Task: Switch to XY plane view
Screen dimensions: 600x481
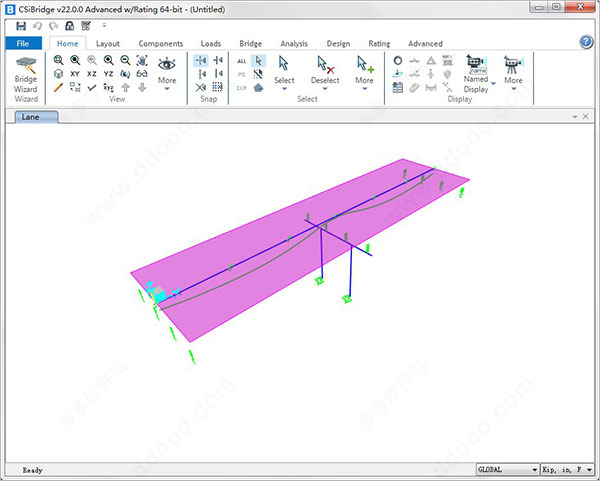Action: (75, 73)
